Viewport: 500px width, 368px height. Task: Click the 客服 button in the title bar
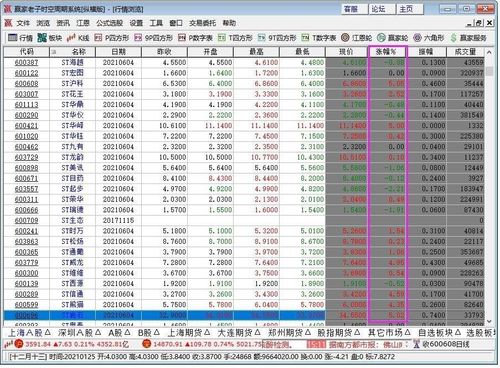[x=354, y=9]
